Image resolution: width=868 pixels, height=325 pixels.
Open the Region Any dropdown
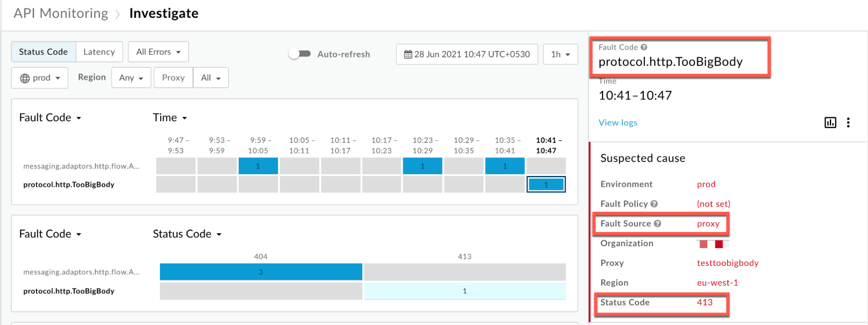pos(131,78)
